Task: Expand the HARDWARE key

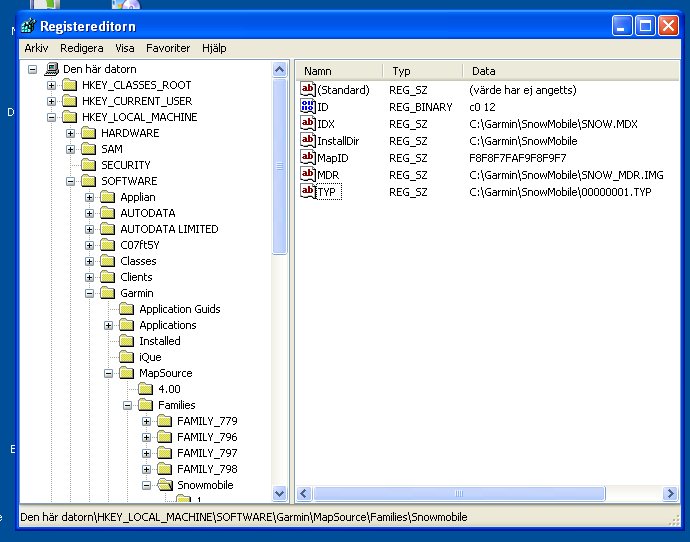Action: 70,133
